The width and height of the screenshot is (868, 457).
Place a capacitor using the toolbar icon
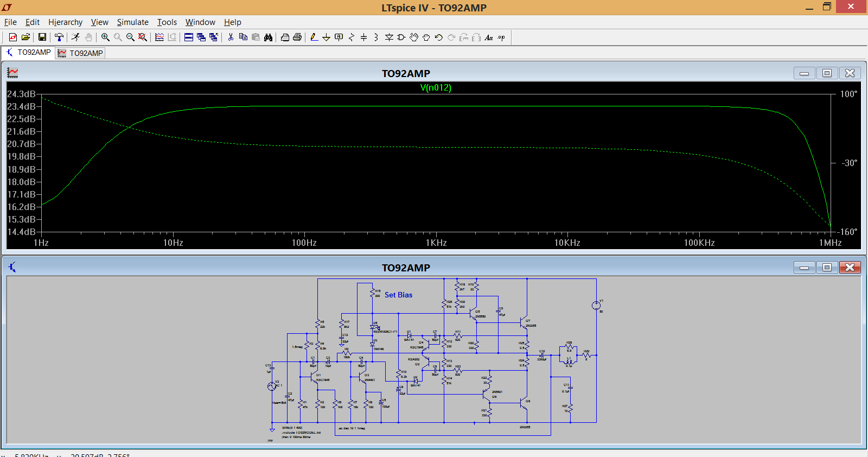coord(364,37)
